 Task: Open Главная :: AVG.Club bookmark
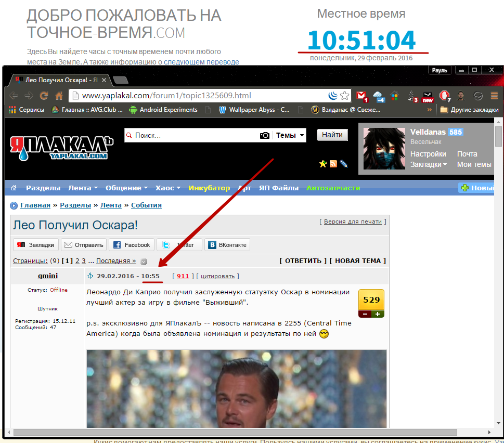pyautogui.click(x=87, y=110)
